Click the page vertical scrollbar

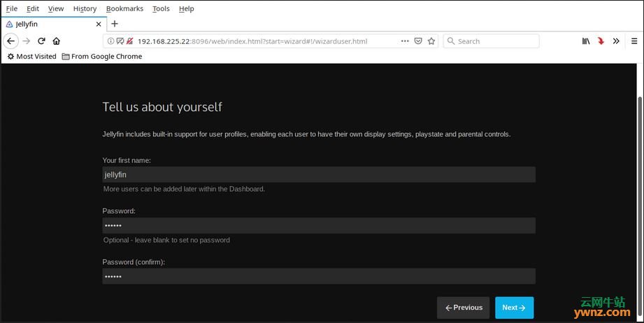[x=640, y=207]
